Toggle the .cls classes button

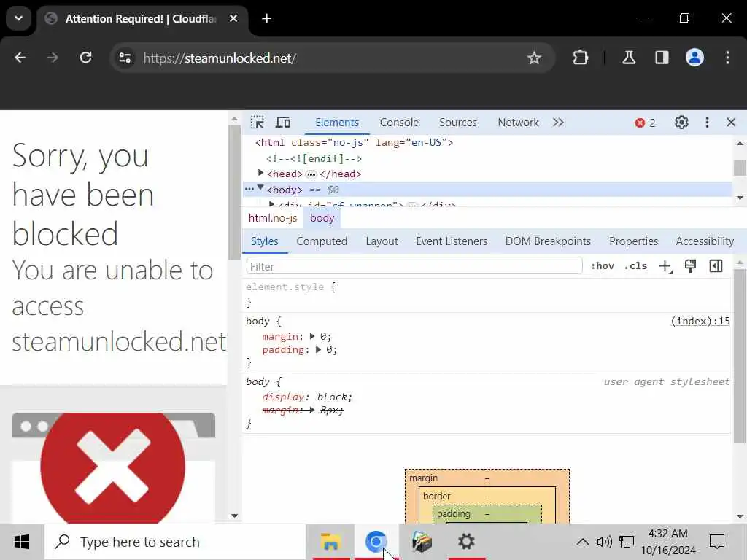[x=635, y=265]
